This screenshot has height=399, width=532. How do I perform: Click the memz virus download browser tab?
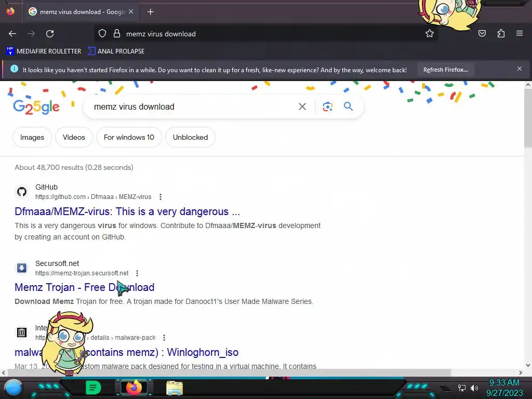[x=81, y=12]
